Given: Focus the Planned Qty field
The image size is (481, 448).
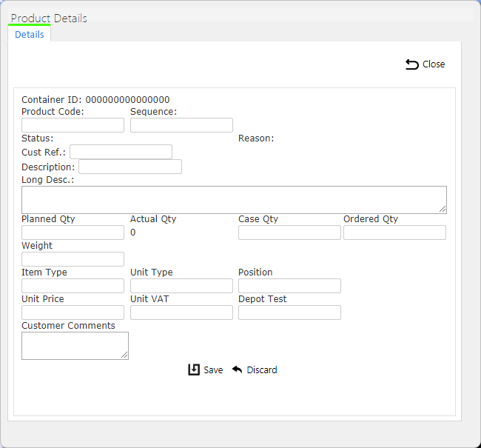Looking at the screenshot, I should click(x=73, y=233).
